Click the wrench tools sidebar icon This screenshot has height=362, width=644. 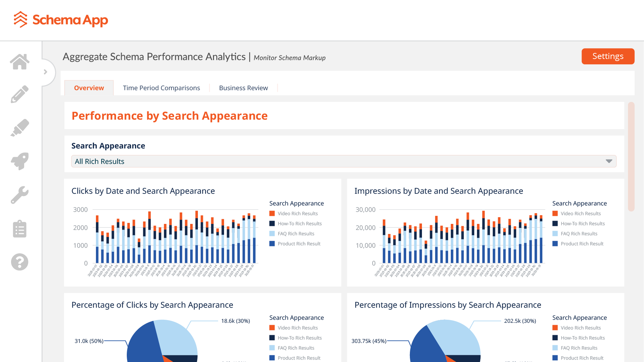pyautogui.click(x=20, y=195)
